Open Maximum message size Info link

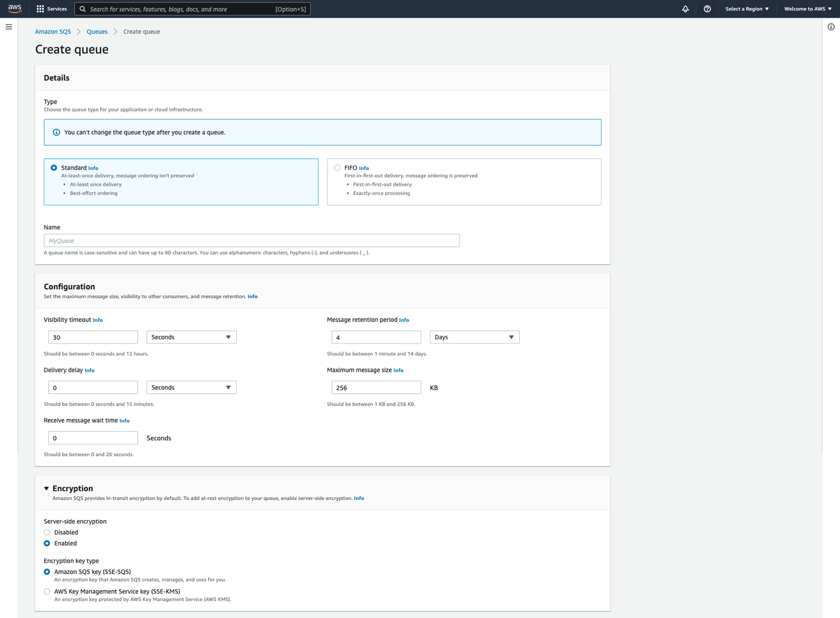(x=399, y=371)
